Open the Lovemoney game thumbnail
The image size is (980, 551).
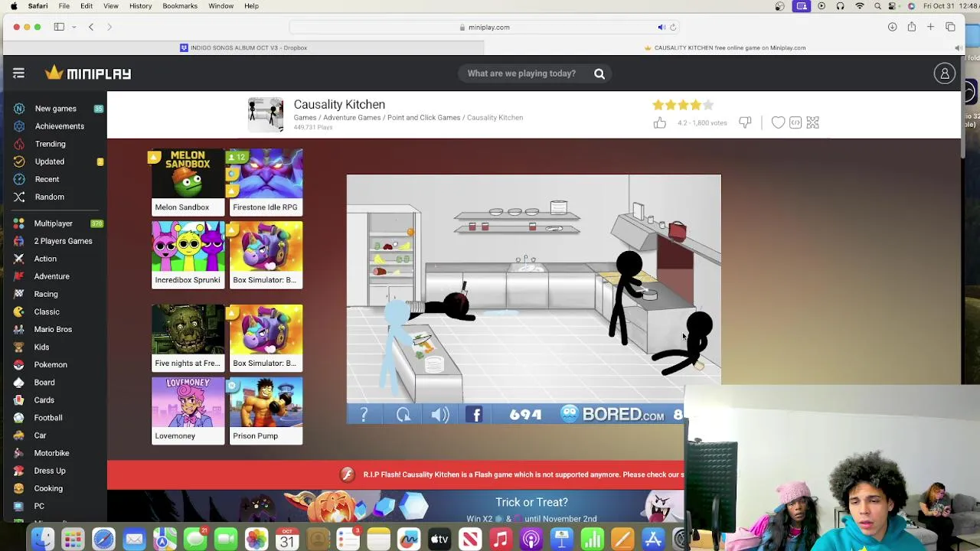[x=188, y=411]
